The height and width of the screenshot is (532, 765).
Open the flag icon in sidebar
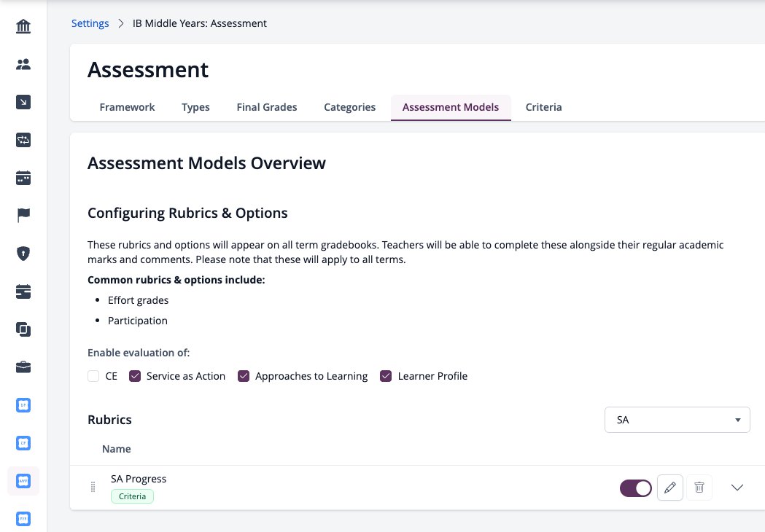(x=23, y=216)
